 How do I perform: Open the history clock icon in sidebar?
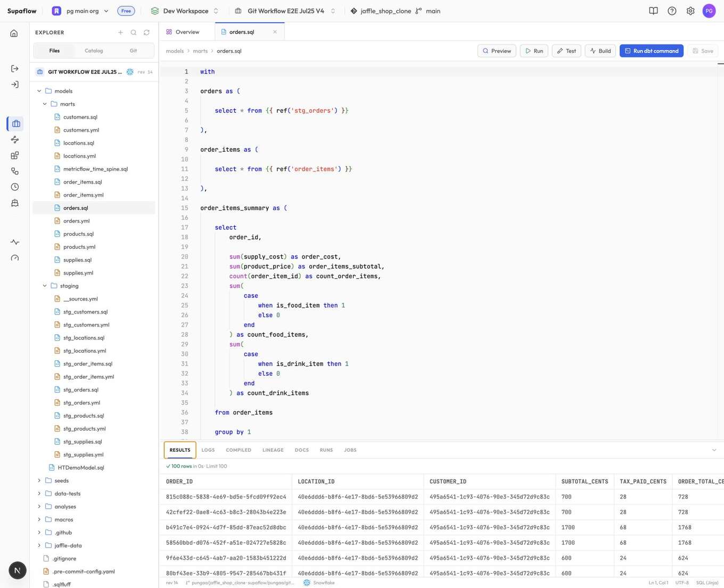coord(15,187)
